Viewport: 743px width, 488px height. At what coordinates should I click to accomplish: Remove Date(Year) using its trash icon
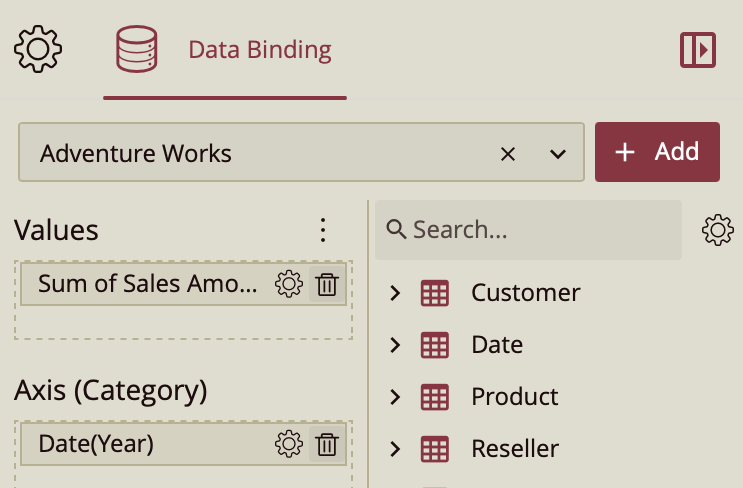pyautogui.click(x=327, y=444)
